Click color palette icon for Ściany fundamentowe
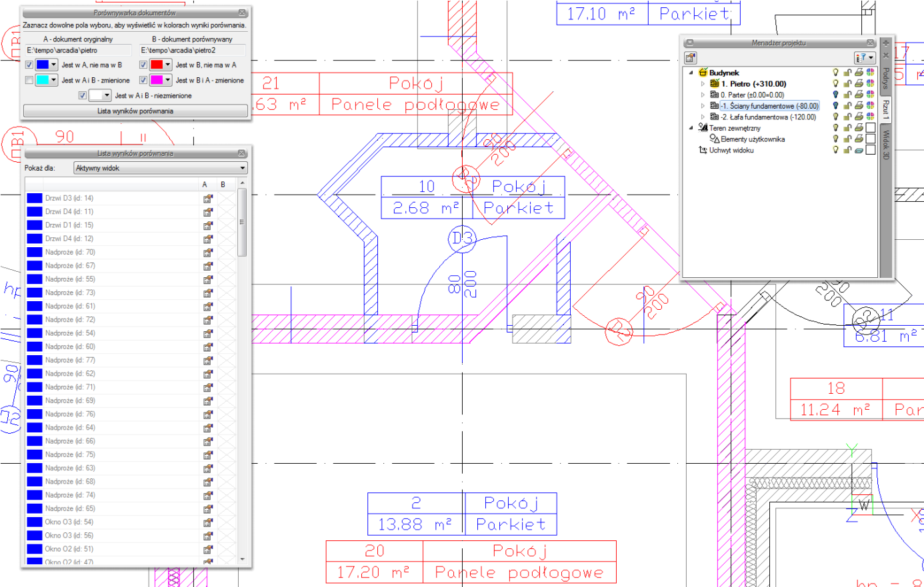924x587 pixels. click(870, 106)
